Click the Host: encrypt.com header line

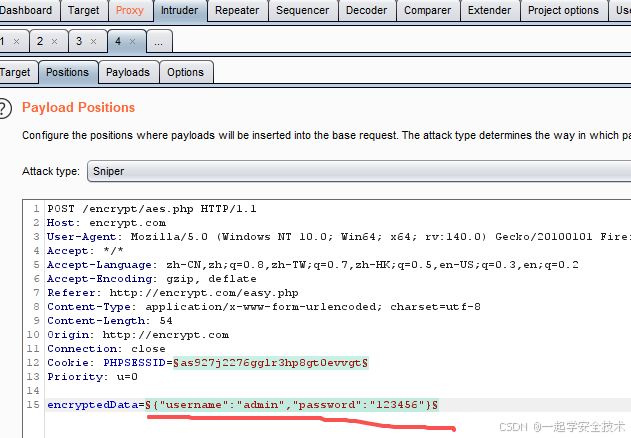tap(106, 223)
